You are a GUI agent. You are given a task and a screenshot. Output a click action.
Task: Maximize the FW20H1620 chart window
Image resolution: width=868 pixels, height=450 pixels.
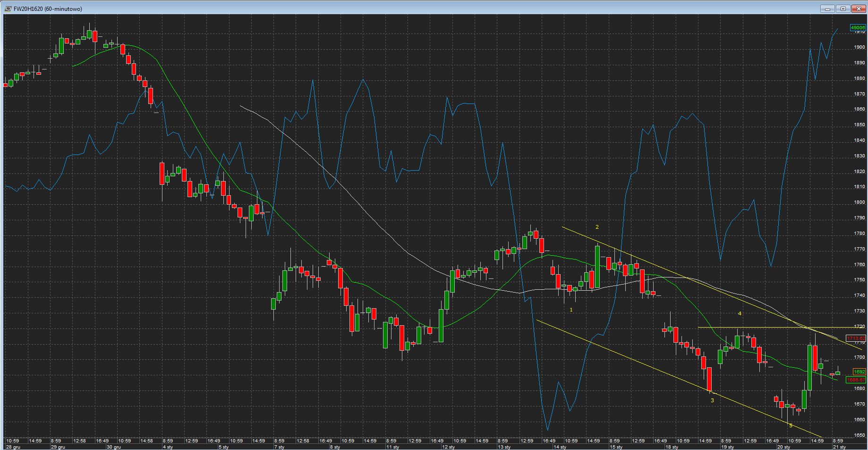[843, 9]
